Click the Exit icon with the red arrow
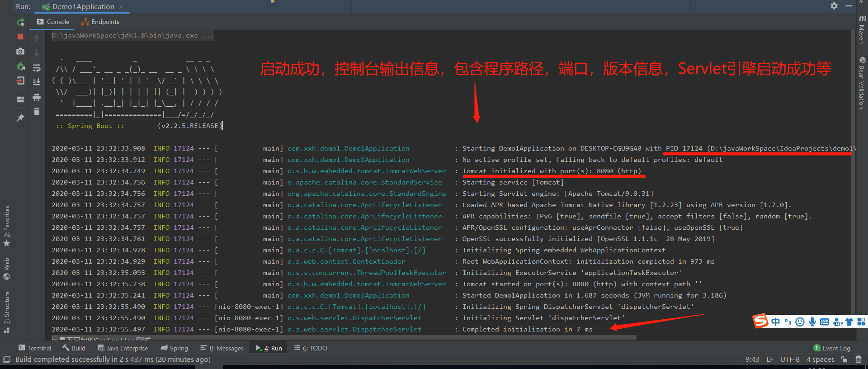This screenshot has width=868, height=369. [x=20, y=81]
